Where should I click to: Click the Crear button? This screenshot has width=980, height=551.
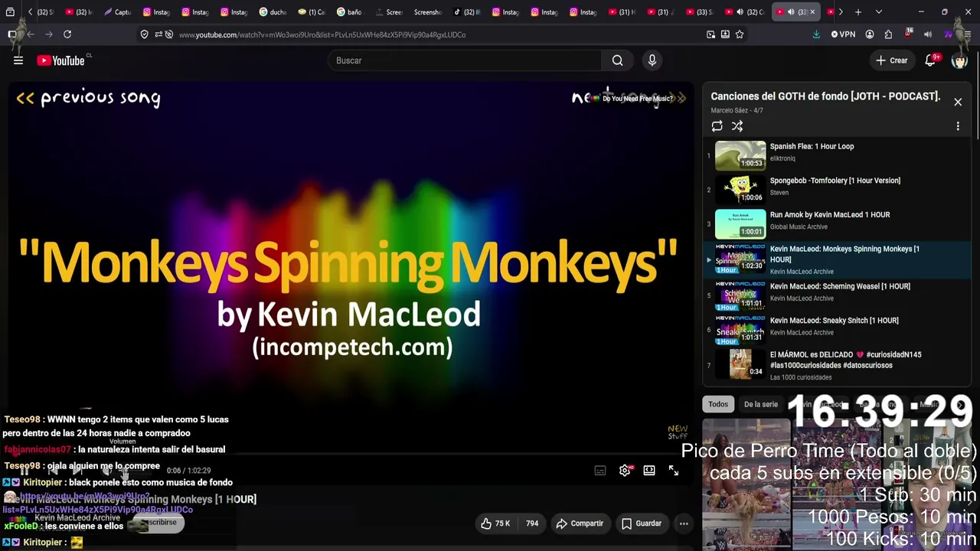coord(892,60)
